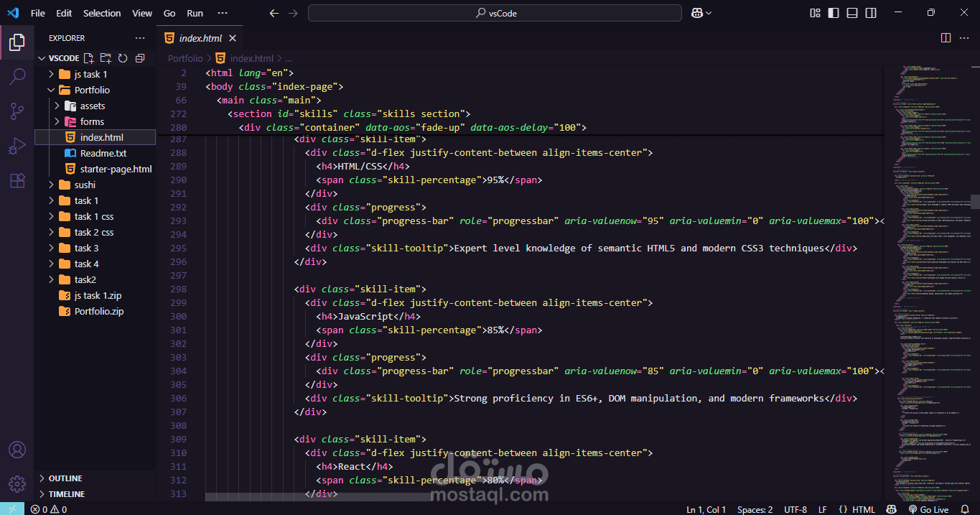This screenshot has width=980, height=515.
Task: Open the Run menu
Action: pyautogui.click(x=195, y=13)
